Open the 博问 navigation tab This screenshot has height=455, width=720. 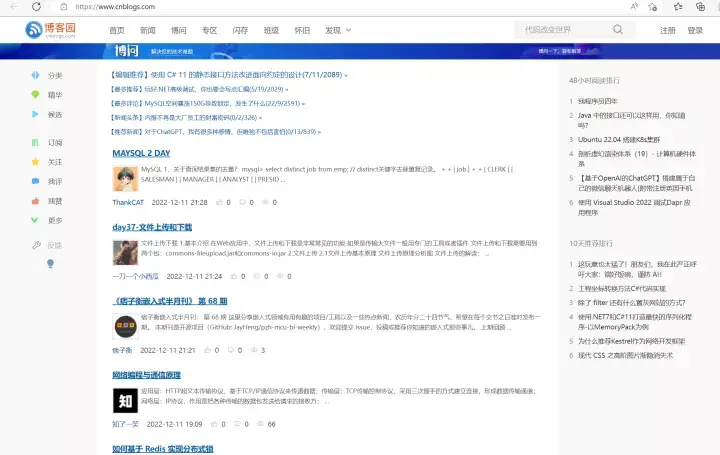(179, 30)
